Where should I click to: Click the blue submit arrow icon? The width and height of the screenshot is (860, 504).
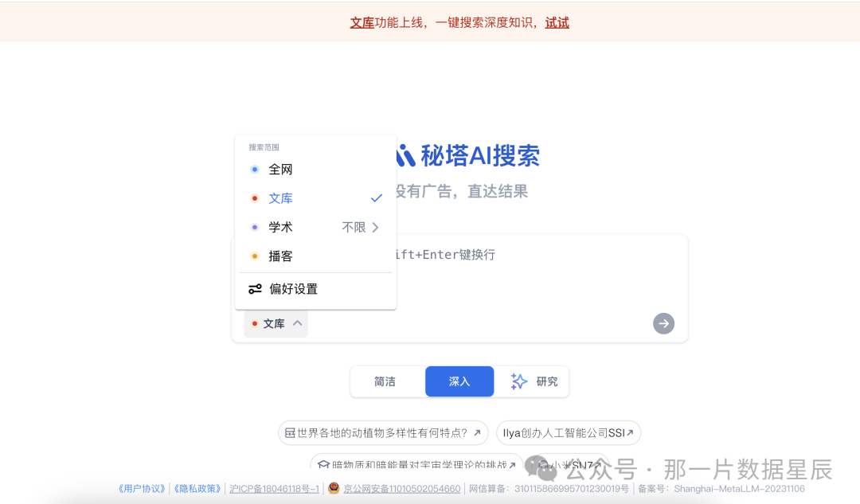point(663,323)
